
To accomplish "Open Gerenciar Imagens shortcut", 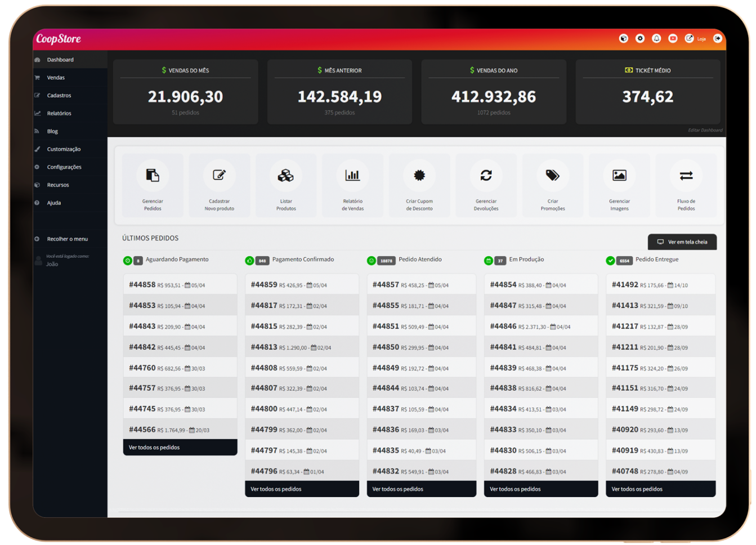I will tap(619, 185).
